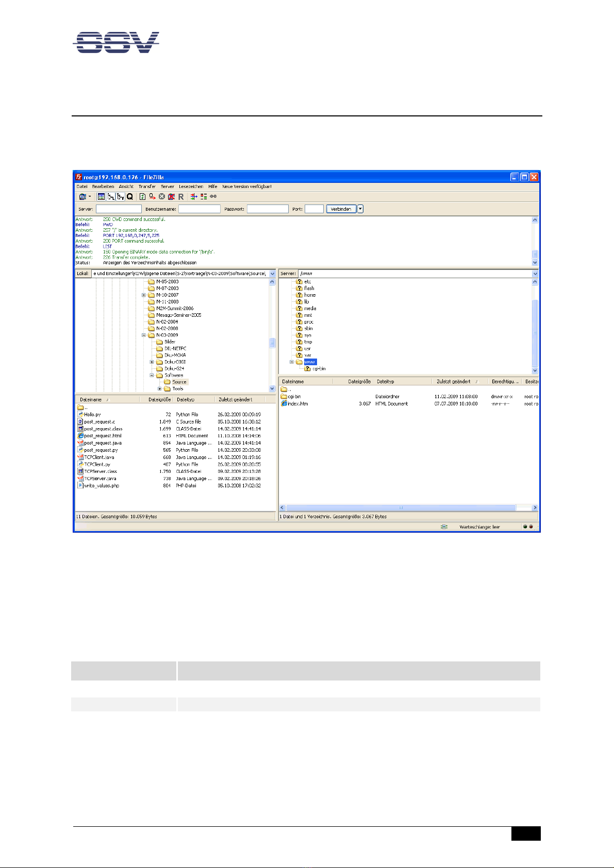Focus the Port field
614x868 pixels.
[x=314, y=209]
